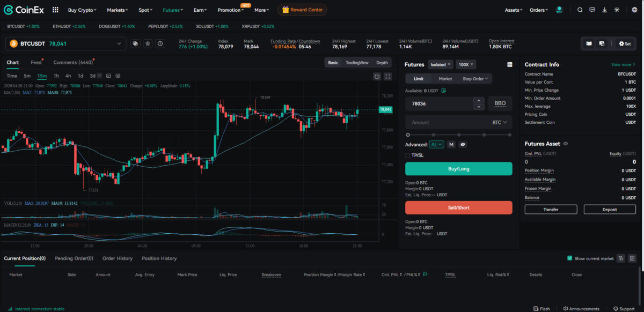The width and height of the screenshot is (644, 312).
Task: Click the search magnifier icon
Action: [580, 10]
